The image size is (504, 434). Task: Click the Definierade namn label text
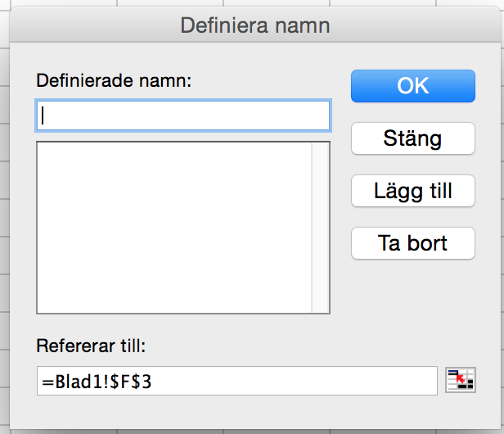pos(114,80)
